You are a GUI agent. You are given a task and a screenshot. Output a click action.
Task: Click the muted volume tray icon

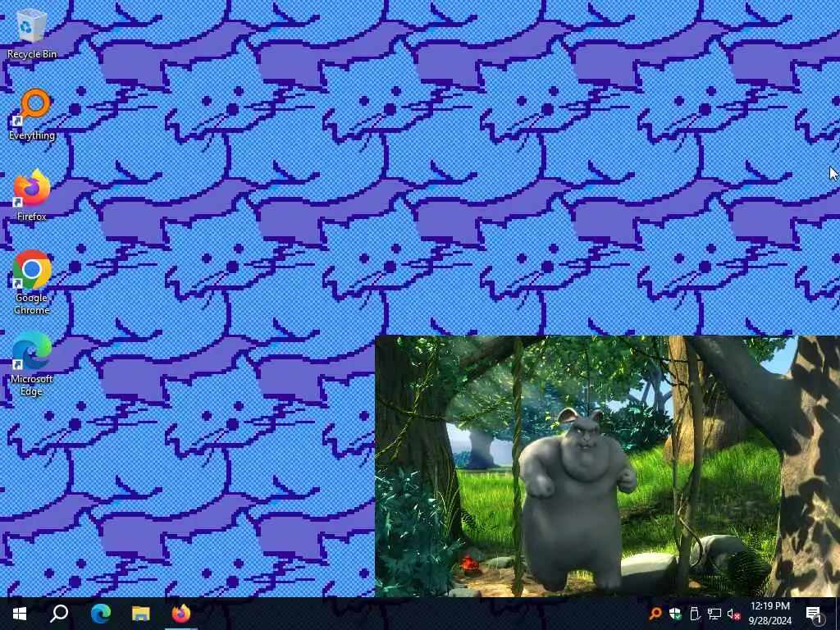733,614
